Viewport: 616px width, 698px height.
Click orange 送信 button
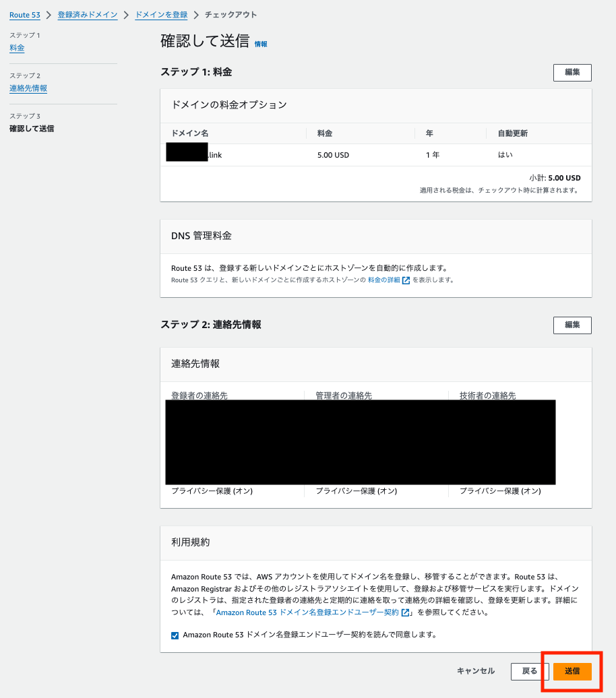(572, 671)
